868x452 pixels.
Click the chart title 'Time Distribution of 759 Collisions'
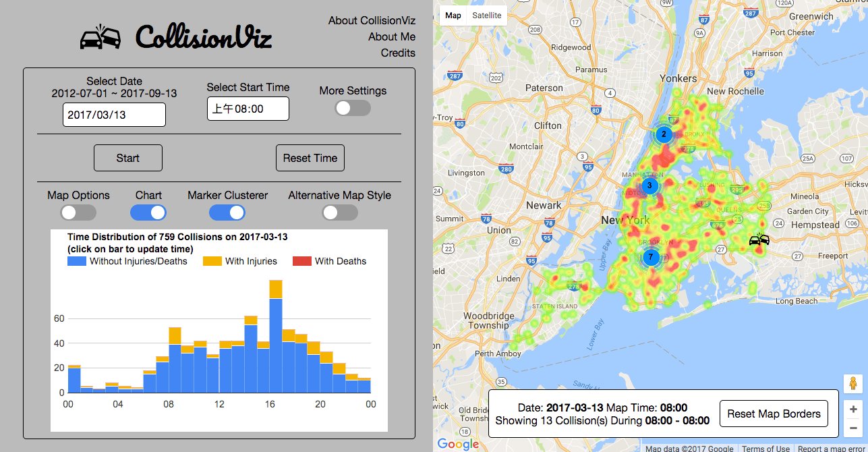178,237
